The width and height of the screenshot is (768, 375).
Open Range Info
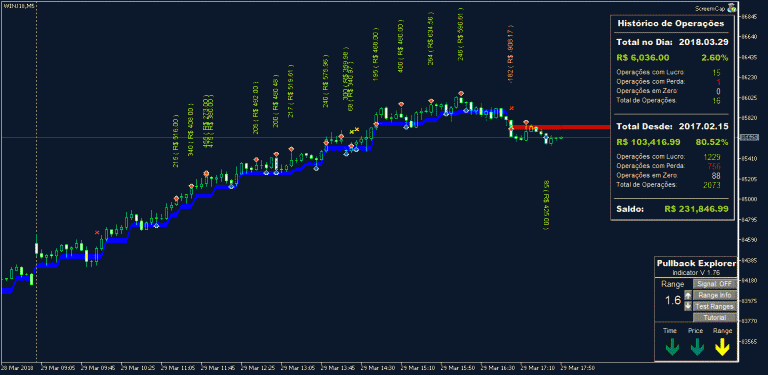coord(715,295)
